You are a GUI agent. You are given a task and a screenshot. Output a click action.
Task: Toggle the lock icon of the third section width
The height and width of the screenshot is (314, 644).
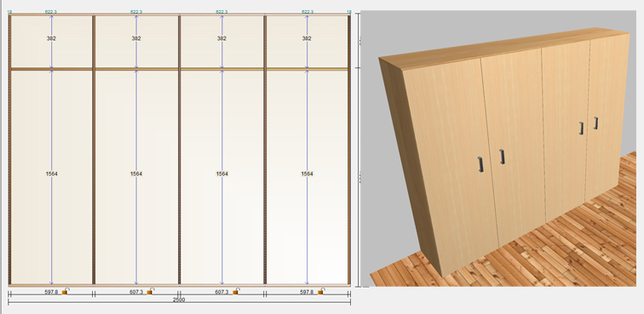pos(236,292)
